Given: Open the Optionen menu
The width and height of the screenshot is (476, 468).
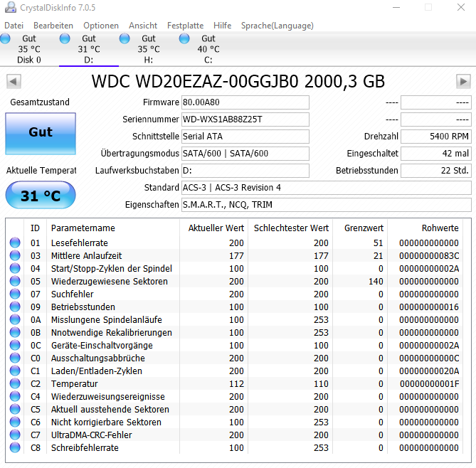Looking at the screenshot, I should click(x=101, y=26).
